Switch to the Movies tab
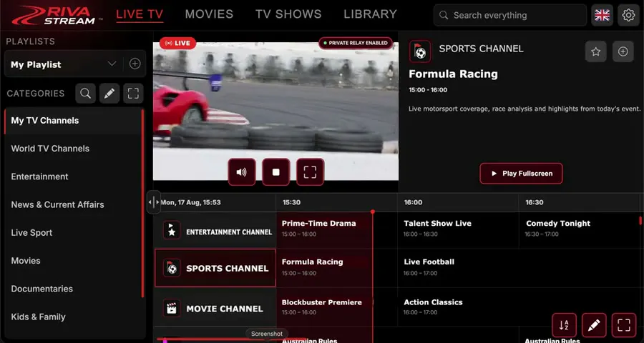 pos(209,14)
